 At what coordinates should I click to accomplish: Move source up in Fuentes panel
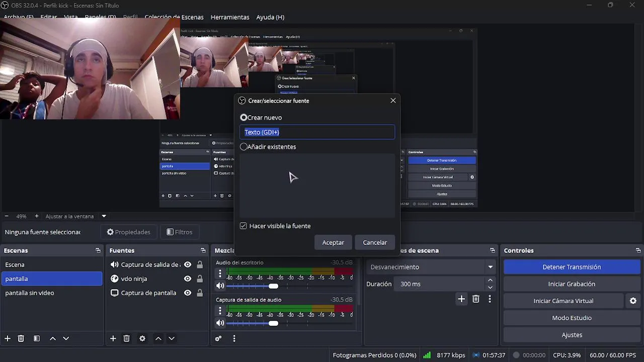point(158,338)
